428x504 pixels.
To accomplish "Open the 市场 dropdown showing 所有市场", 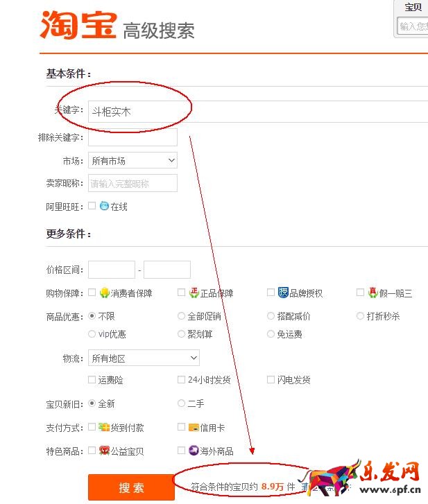I will click(132, 160).
